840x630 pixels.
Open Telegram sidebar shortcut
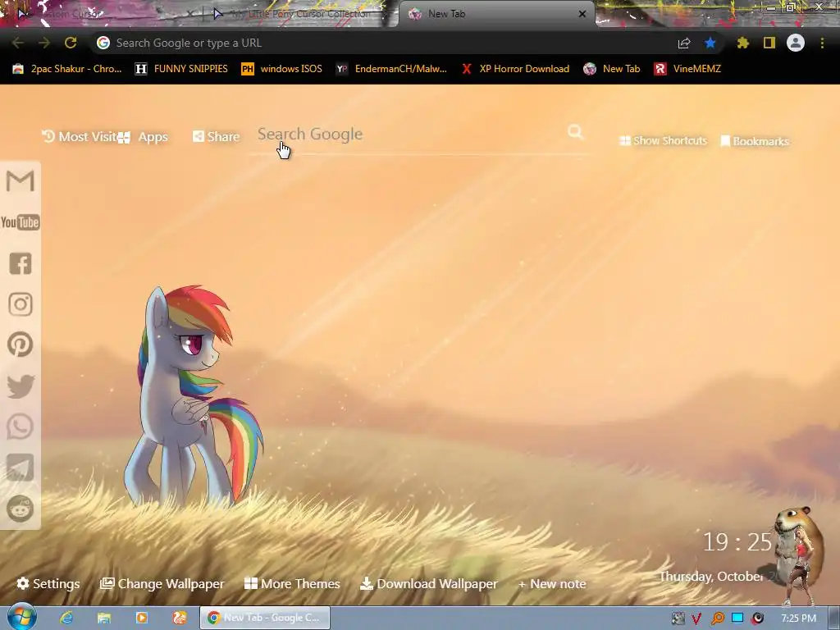[x=21, y=468]
